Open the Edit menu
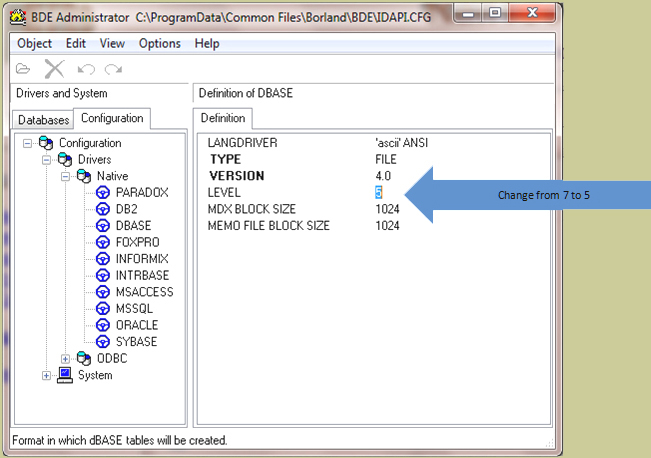This screenshot has width=651, height=458. coord(76,43)
